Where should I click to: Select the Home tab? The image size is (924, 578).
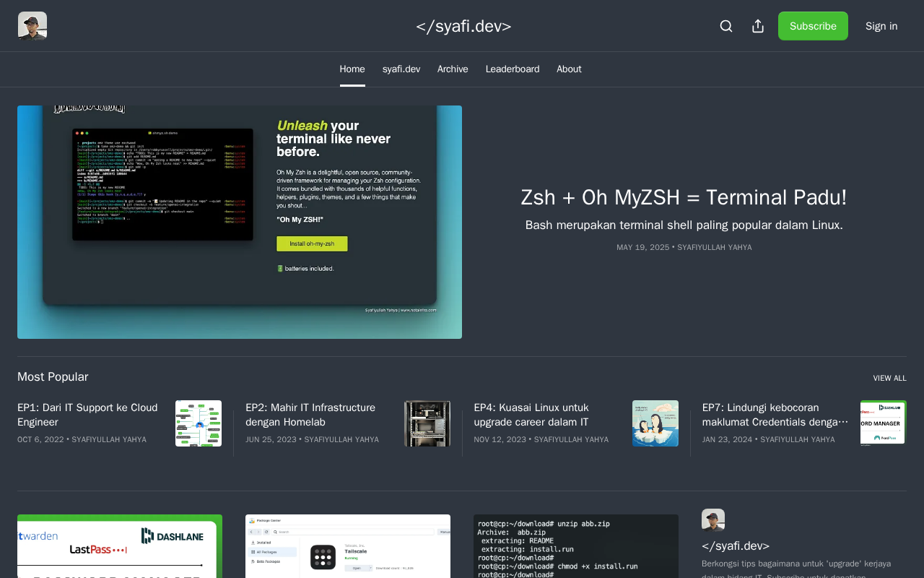(x=352, y=69)
